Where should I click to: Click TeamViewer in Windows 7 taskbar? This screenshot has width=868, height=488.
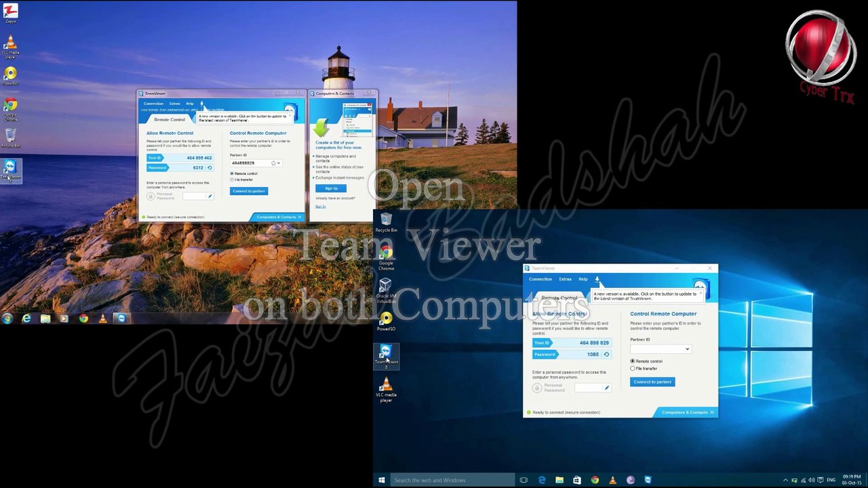[x=121, y=318]
